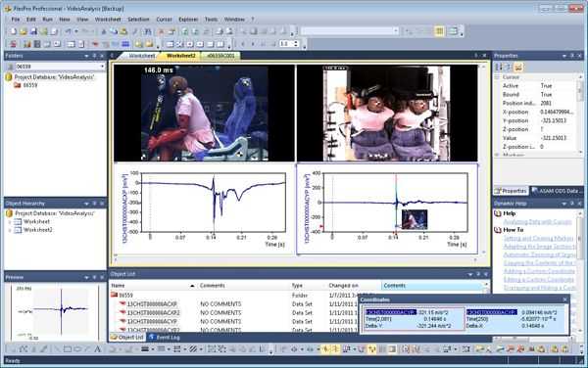Image resolution: width=588 pixels, height=368 pixels.
Task: Switch to the ASAM ODS Data tab
Action: tap(557, 191)
